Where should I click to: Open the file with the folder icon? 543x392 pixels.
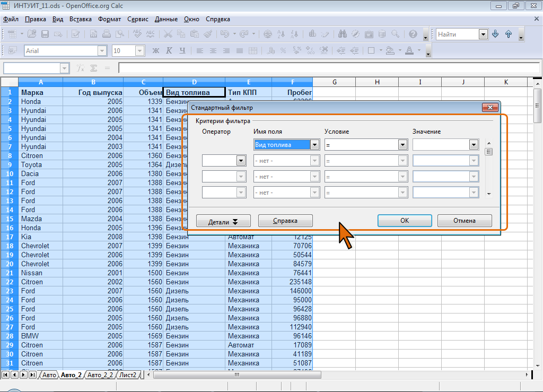32,34
